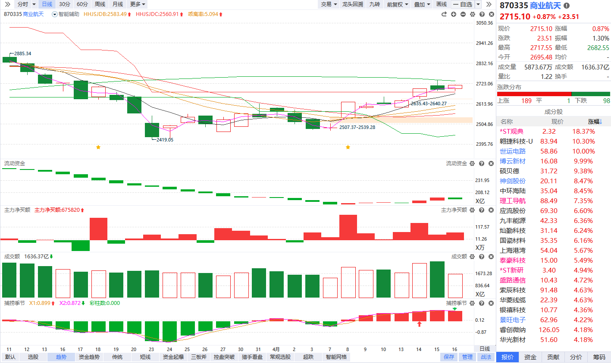Expand the right toolbar double-chevron icon
The width and height of the screenshot is (611, 364).
click(x=489, y=4)
